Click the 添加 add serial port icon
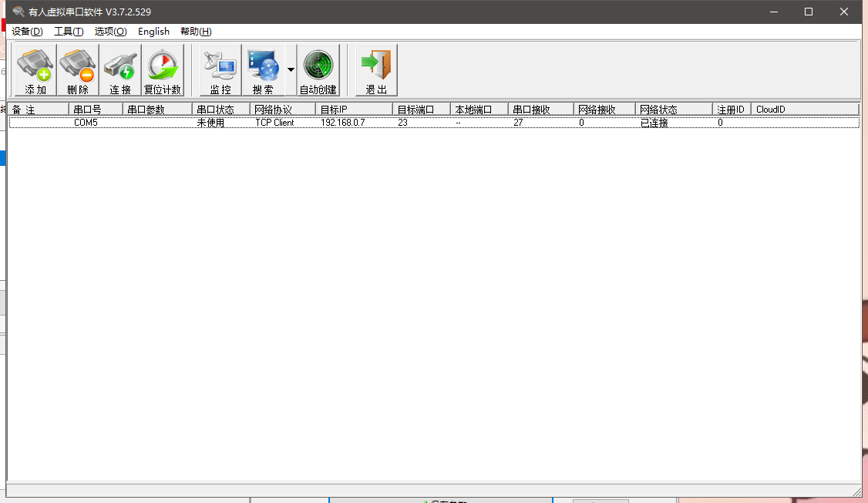Screen dimensions: 868x503 35,70
